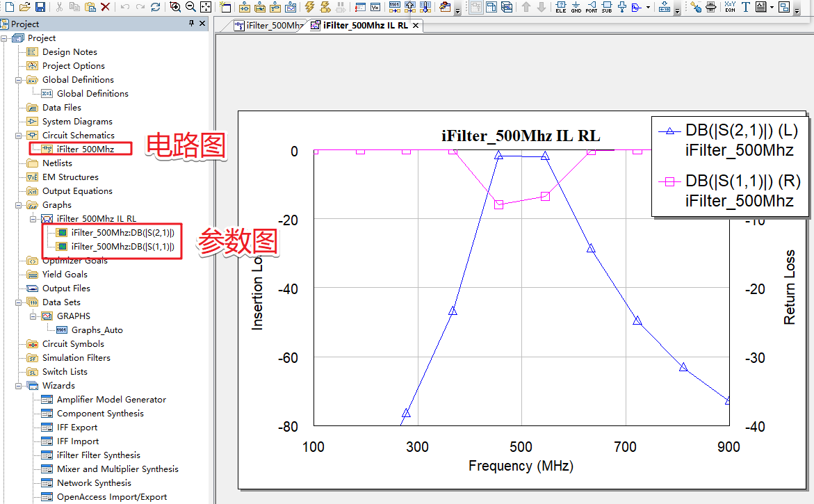Select the Data Files tree item
The image size is (814, 504).
(x=62, y=108)
